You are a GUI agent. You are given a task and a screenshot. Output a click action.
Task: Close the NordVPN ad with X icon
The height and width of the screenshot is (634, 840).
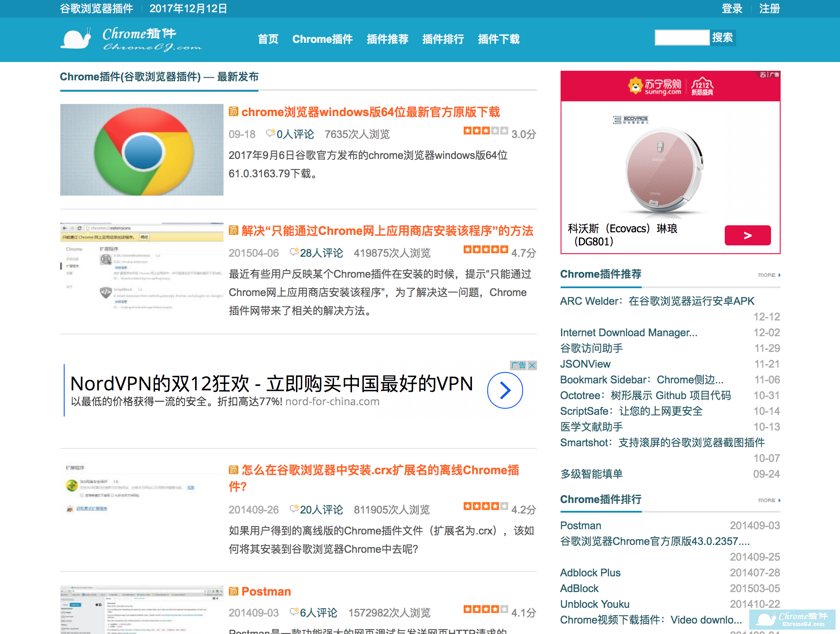(532, 365)
